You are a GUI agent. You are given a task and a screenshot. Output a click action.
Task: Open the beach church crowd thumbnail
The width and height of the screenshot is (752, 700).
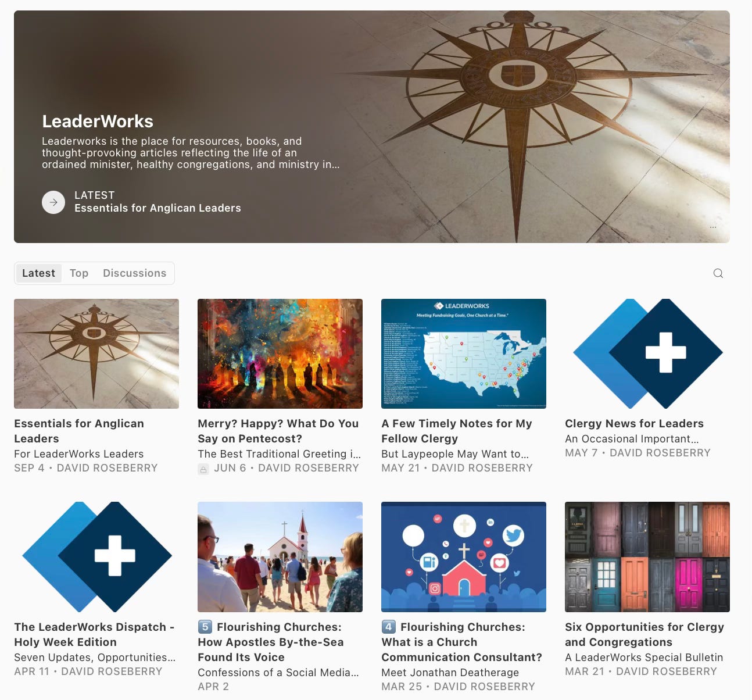280,557
